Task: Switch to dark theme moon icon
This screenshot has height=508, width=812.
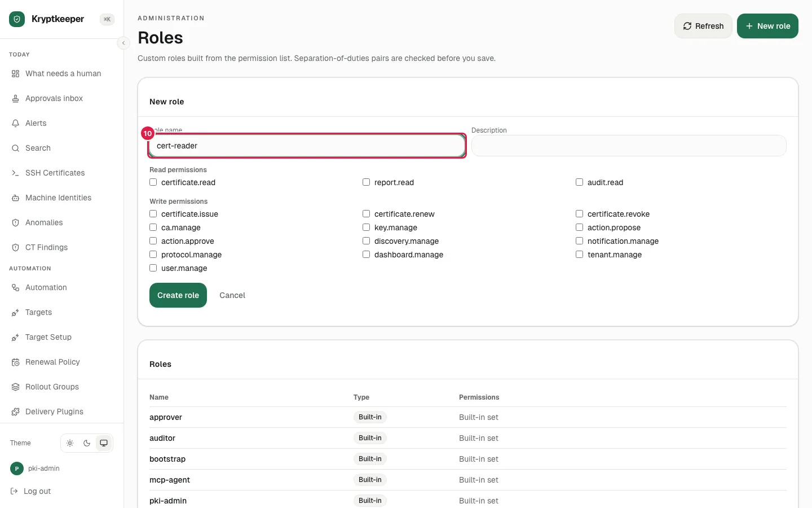Action: (x=87, y=443)
